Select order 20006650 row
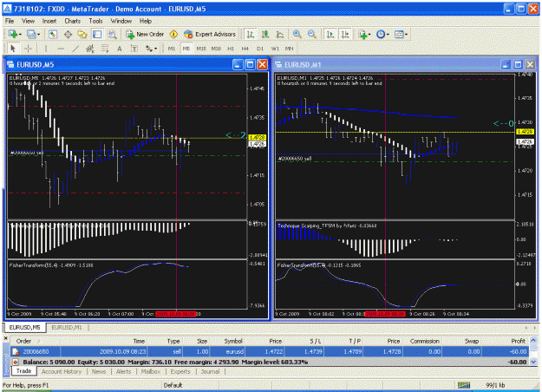Image resolution: width=542 pixels, height=392 pixels. (x=270, y=351)
